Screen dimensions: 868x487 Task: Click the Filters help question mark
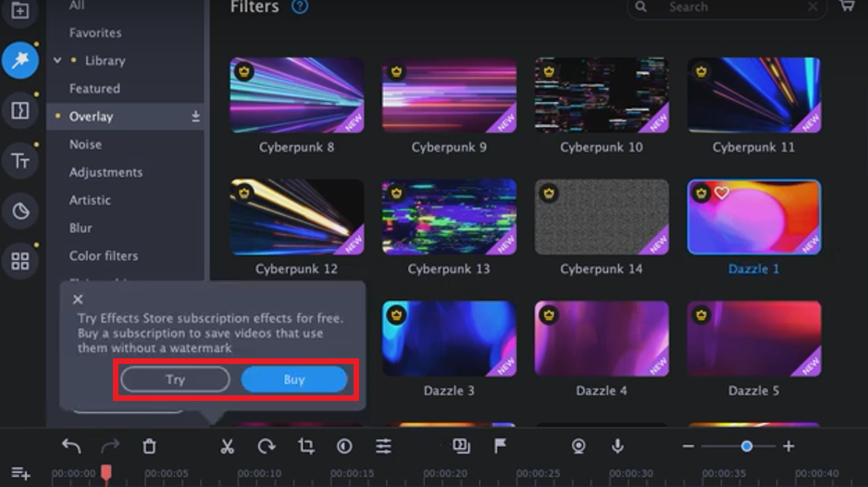[x=300, y=6]
